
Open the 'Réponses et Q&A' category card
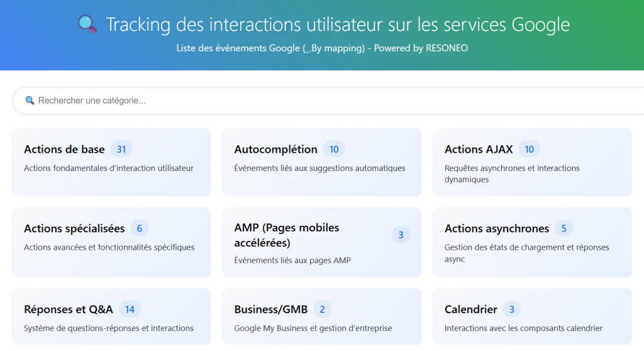[x=112, y=316]
